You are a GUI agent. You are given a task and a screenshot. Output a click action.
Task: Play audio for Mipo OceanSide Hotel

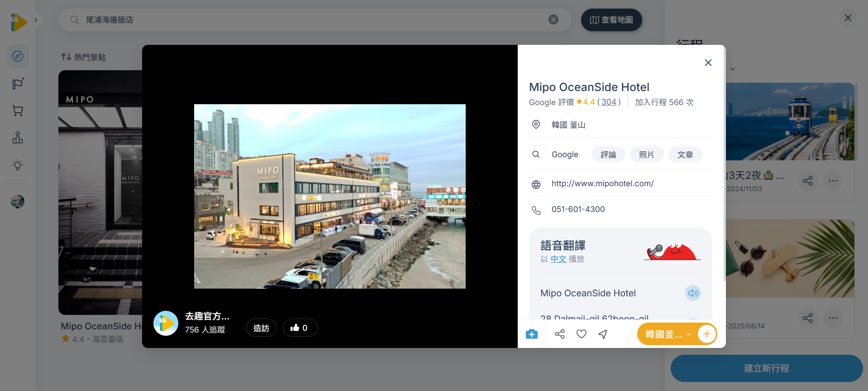[693, 293]
